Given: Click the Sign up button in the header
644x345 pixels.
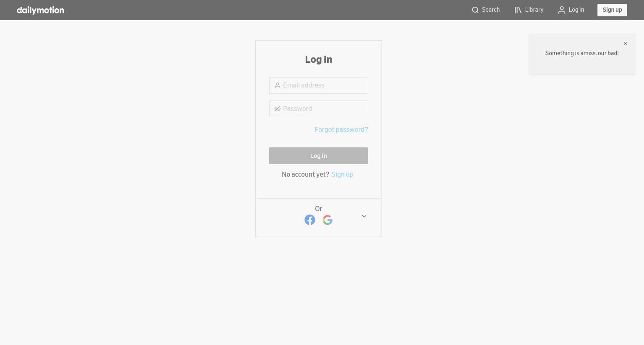Looking at the screenshot, I should pos(612,10).
